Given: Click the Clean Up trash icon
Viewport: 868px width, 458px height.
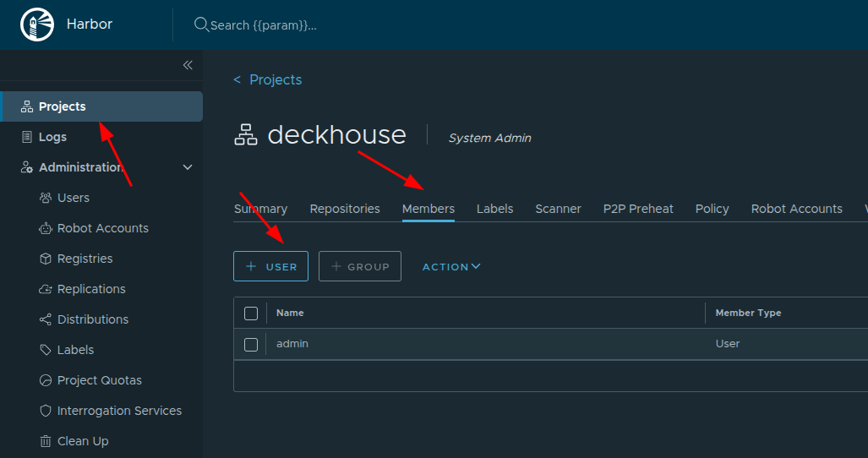Looking at the screenshot, I should 46,441.
